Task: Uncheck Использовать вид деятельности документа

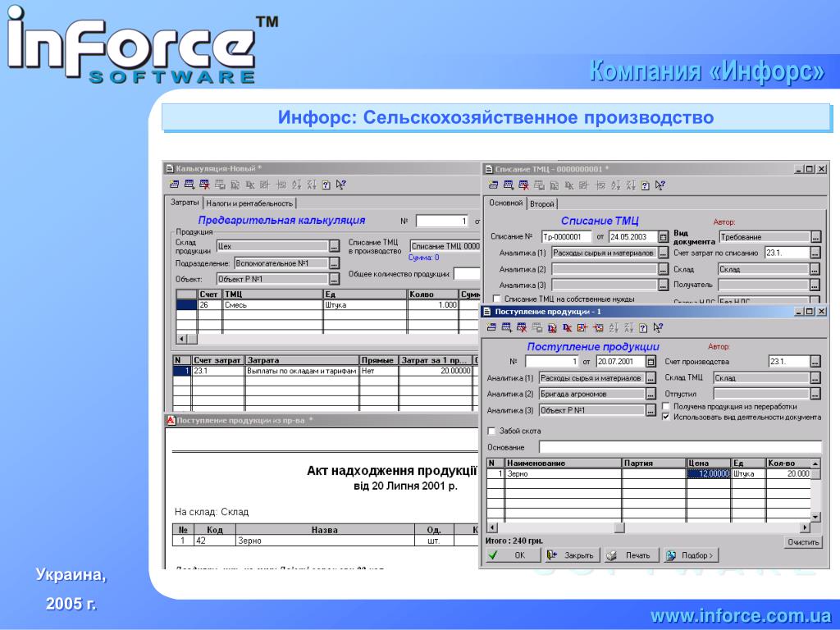Action: click(666, 417)
